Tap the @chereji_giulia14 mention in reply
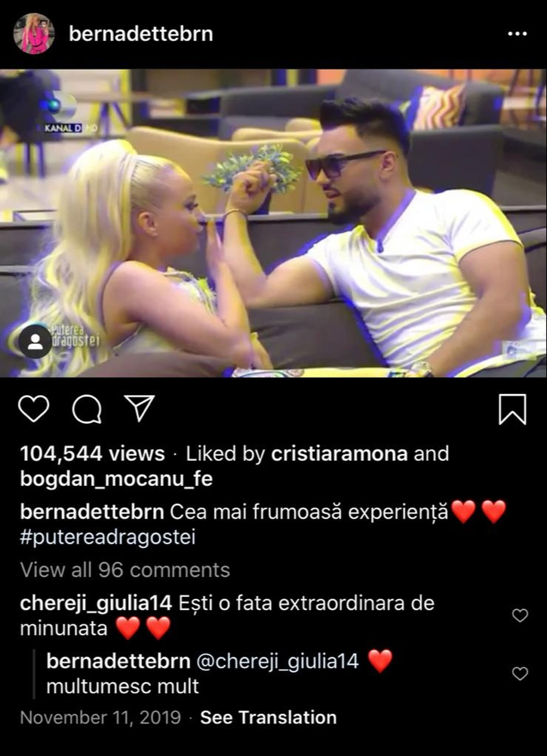This screenshot has width=547, height=756. [278, 661]
